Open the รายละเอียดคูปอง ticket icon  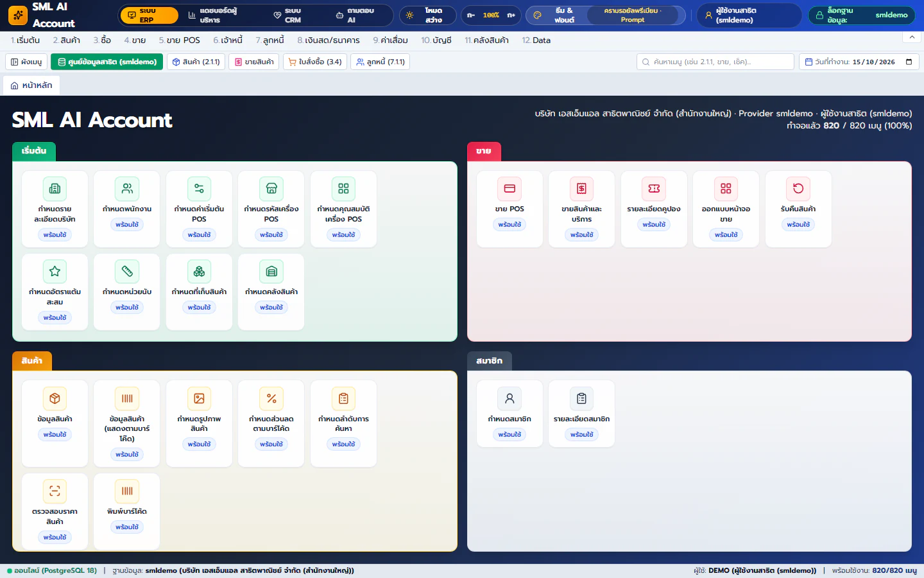click(654, 189)
